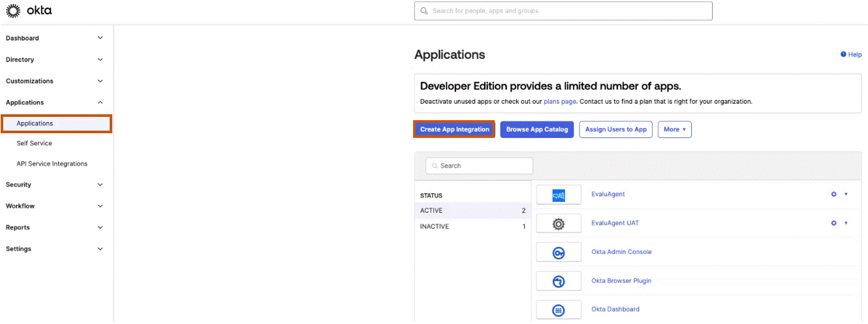Click Browse App Catalog button
This screenshot has height=324, width=868.
click(x=537, y=129)
